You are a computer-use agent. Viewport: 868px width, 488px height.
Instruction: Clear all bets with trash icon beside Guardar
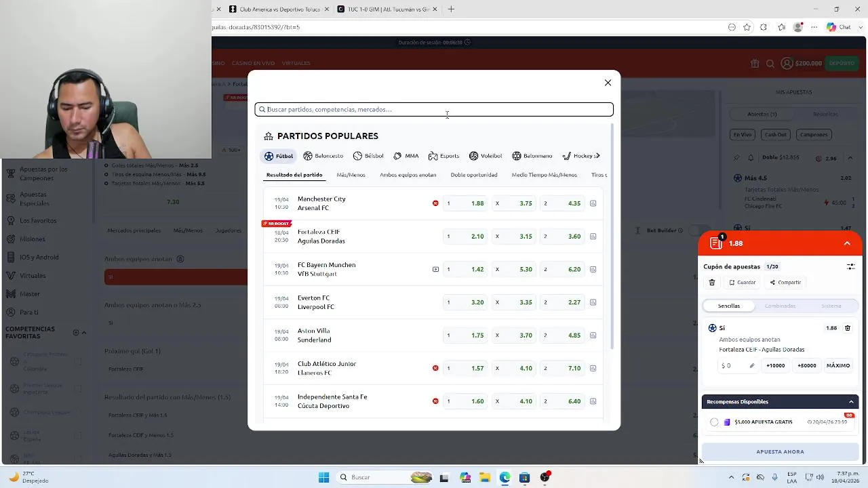point(712,283)
